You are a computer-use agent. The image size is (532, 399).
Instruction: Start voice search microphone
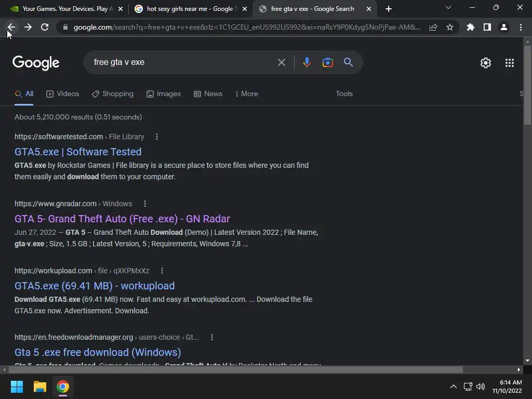point(307,62)
